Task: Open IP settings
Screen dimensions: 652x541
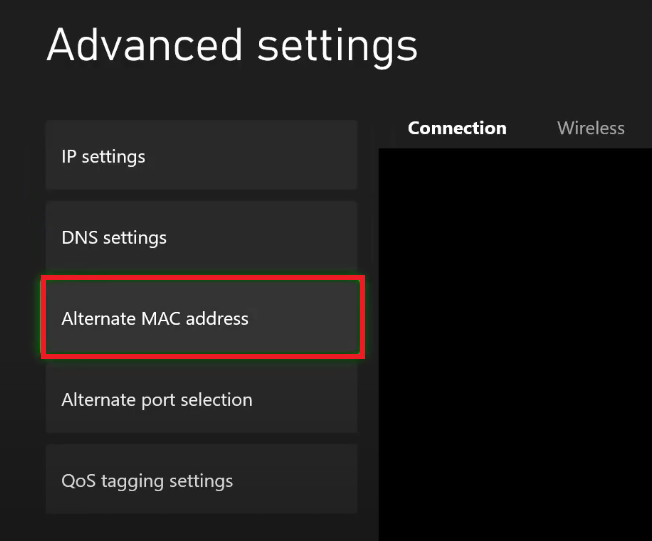Action: pyautogui.click(x=201, y=156)
